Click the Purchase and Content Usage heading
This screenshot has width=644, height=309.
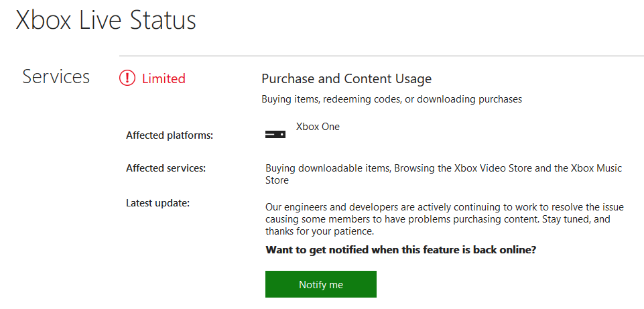346,78
